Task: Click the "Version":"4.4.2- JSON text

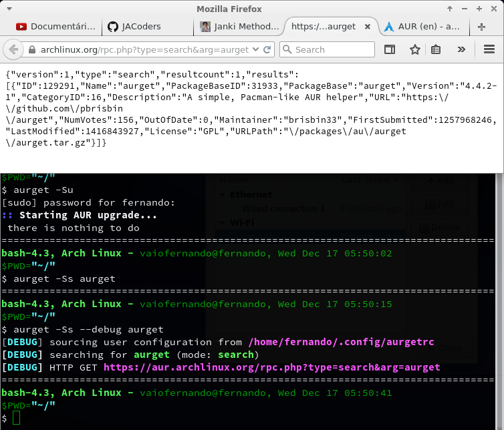Action: [x=452, y=86]
